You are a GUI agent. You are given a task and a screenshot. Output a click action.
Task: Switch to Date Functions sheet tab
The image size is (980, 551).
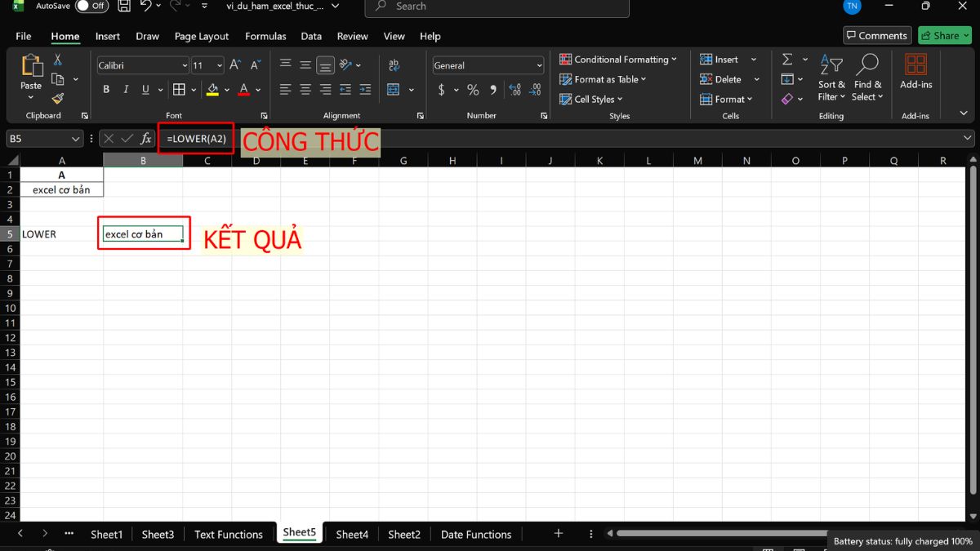pos(476,534)
